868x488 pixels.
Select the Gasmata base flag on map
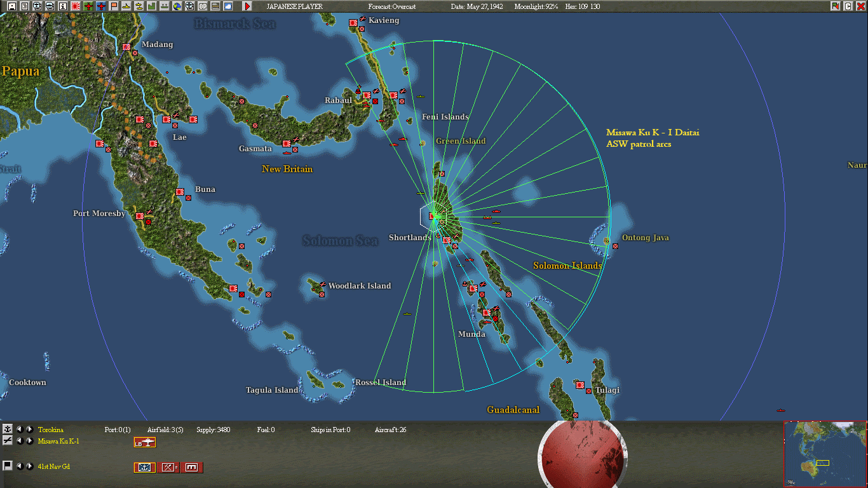(287, 144)
